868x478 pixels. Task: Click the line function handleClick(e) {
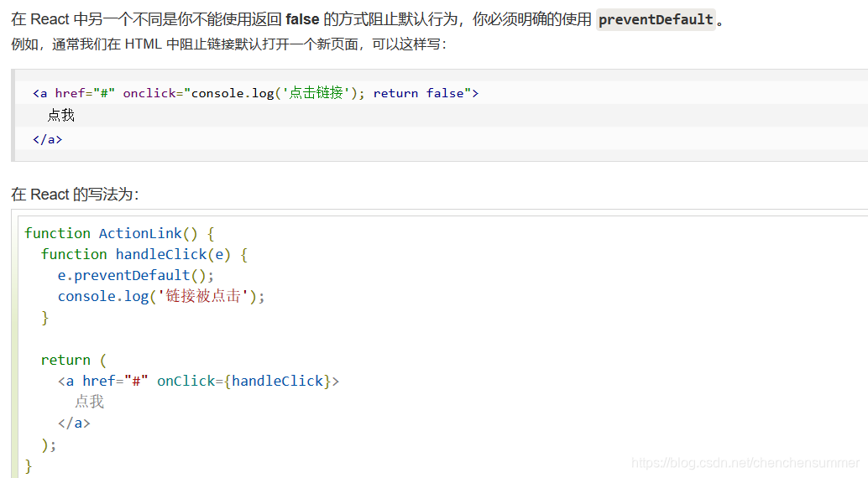click(144, 254)
